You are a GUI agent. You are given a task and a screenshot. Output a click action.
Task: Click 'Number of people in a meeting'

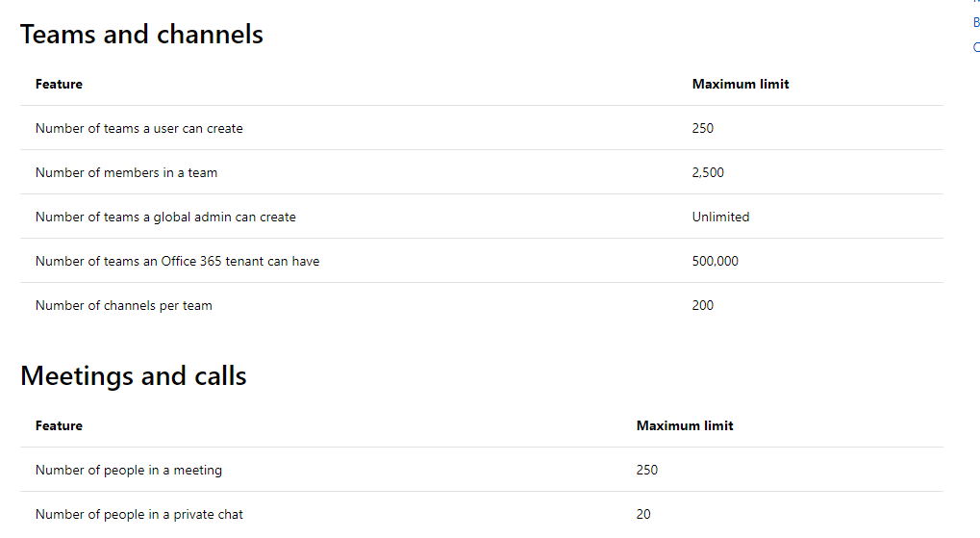(129, 470)
